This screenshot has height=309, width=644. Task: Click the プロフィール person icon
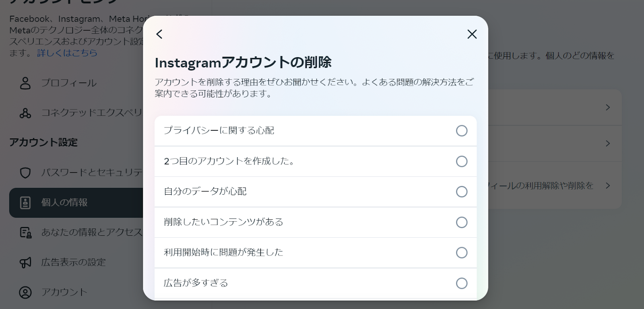tap(25, 83)
